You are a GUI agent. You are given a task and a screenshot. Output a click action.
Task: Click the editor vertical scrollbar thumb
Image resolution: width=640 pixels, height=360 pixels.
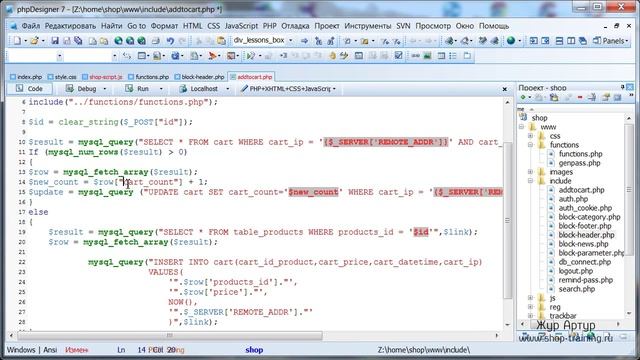(507, 220)
